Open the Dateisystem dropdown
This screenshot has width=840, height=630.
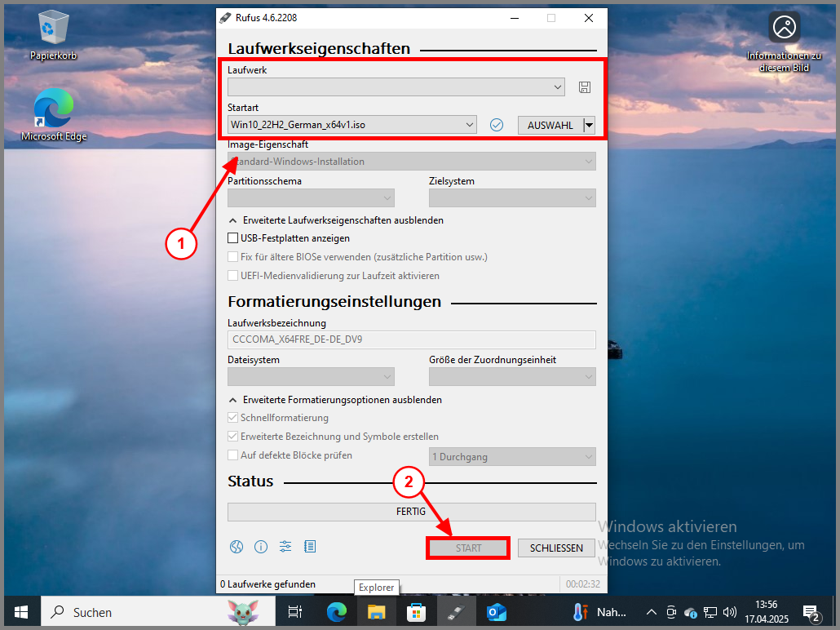tap(312, 377)
